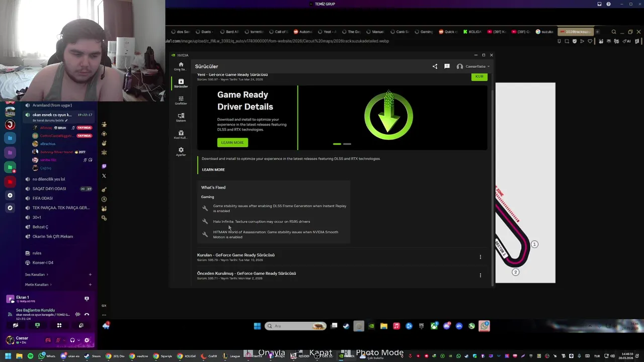
Task: Switch to the suzuka browser tab
Action: 544,32
